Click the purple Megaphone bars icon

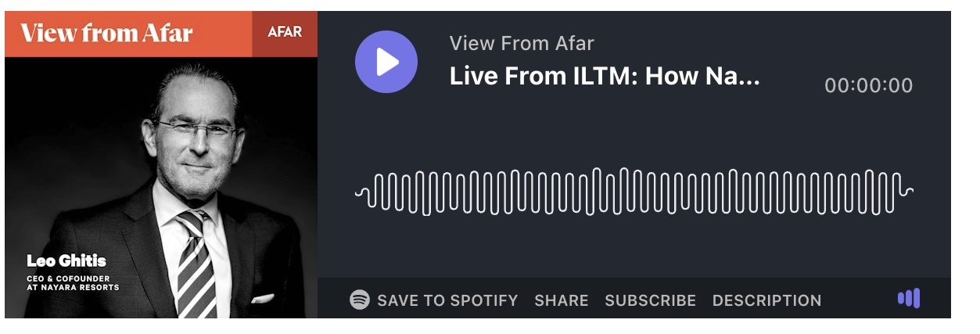coord(909,298)
